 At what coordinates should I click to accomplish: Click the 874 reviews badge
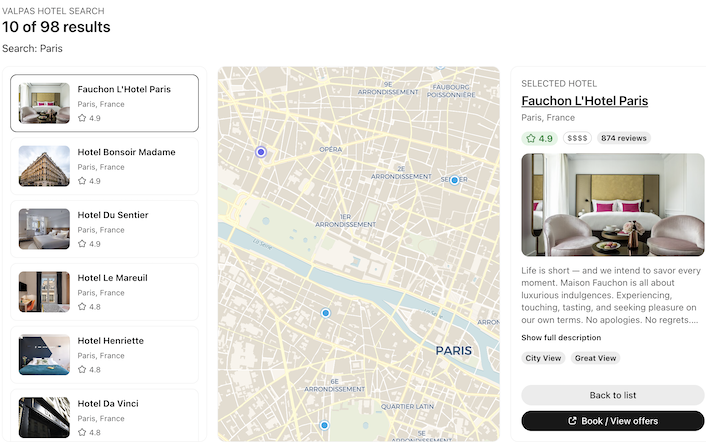pyautogui.click(x=623, y=138)
